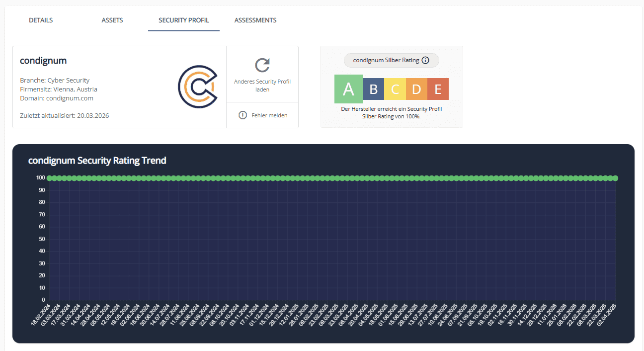Click the reload icon above 'Anderes Security Profil laden'
This screenshot has width=644, height=351.
coord(262,65)
